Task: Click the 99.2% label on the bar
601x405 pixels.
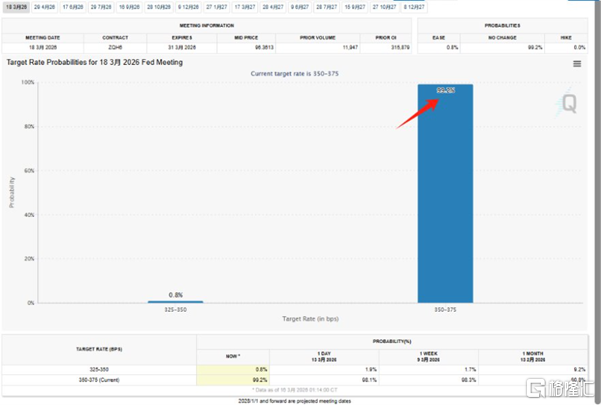Action: (446, 90)
